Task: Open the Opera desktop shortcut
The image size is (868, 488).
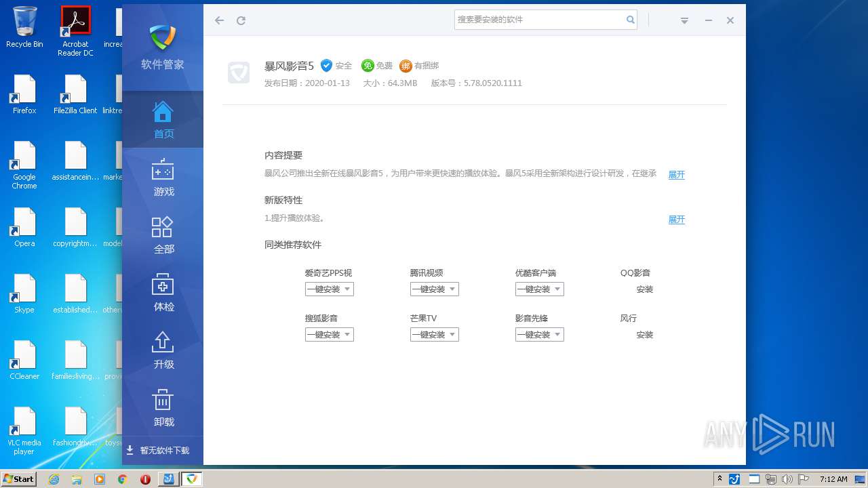Action: [24, 227]
